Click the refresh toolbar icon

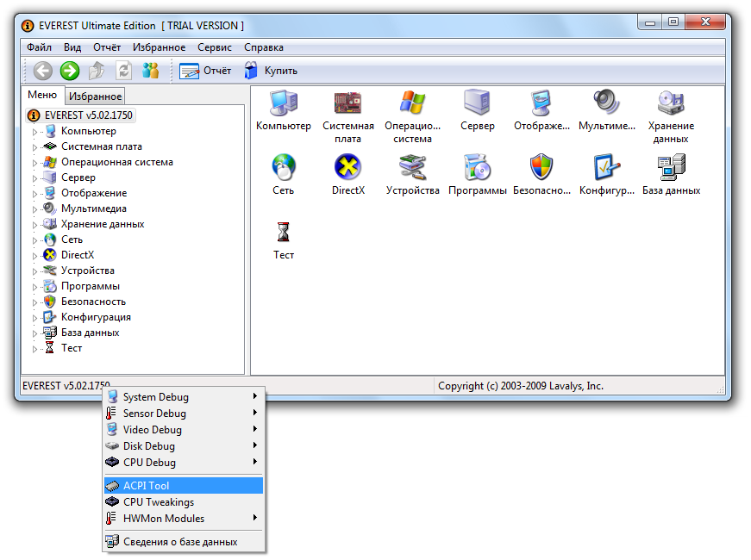coord(124,71)
